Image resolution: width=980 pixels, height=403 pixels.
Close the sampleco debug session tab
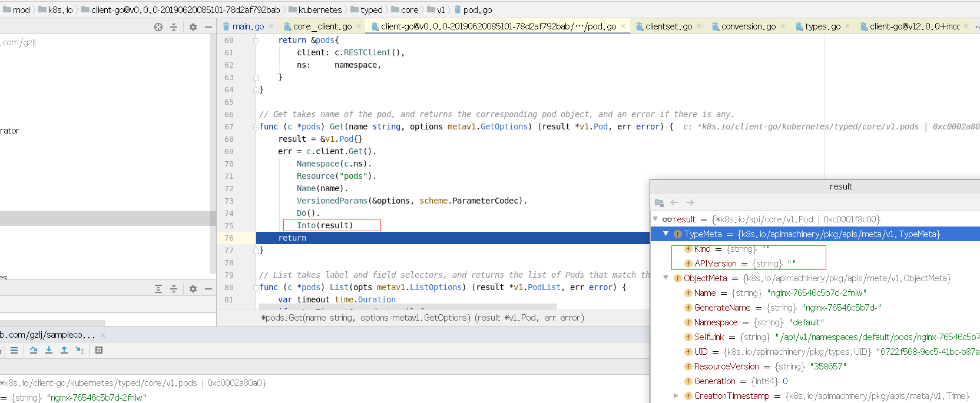103,335
